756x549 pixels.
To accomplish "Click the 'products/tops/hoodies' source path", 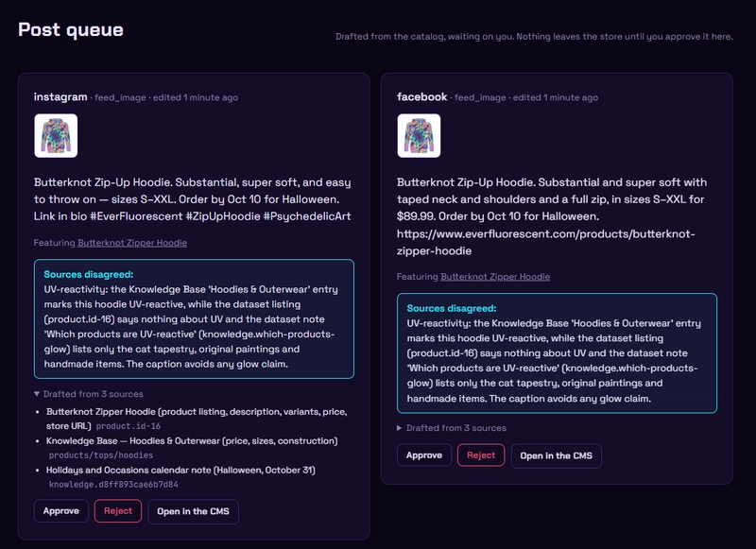I will pyautogui.click(x=101, y=455).
